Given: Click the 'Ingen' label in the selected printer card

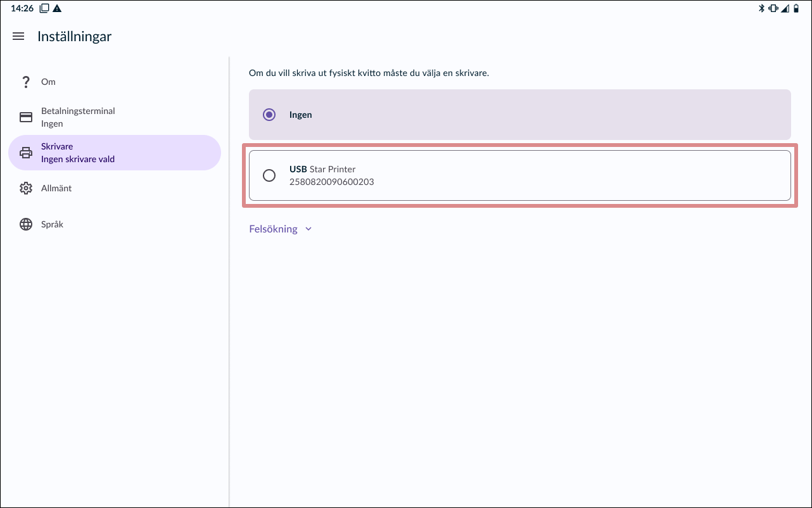Looking at the screenshot, I should pos(301,115).
